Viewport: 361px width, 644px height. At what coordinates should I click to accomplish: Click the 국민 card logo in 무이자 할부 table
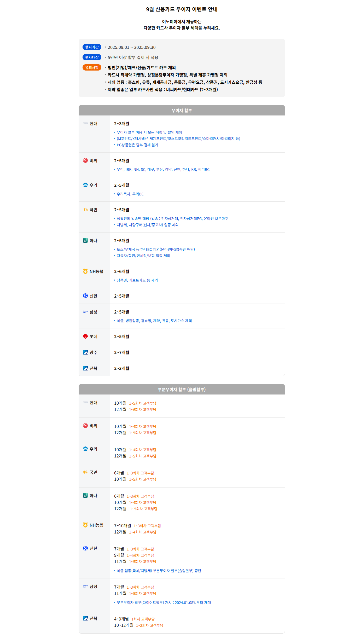point(85,210)
